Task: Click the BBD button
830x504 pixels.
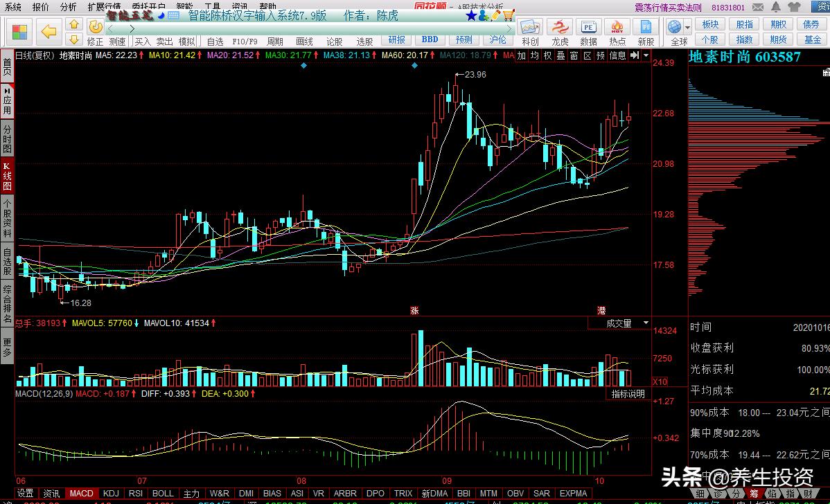Action: (430, 39)
